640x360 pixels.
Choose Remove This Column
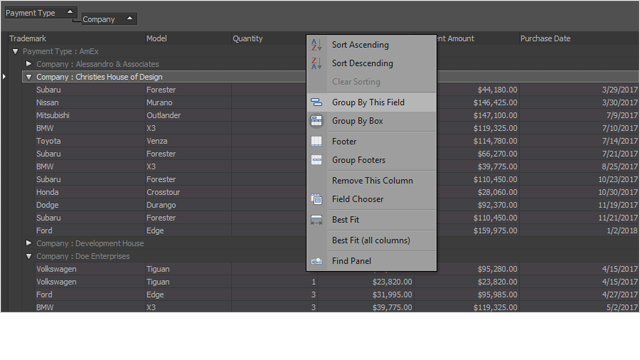coord(371,181)
